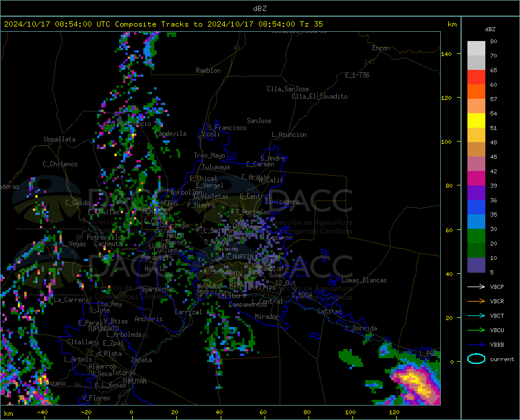Click the 'Clla.SanJose' map label
The width and height of the screenshot is (520, 420).
tap(288, 89)
